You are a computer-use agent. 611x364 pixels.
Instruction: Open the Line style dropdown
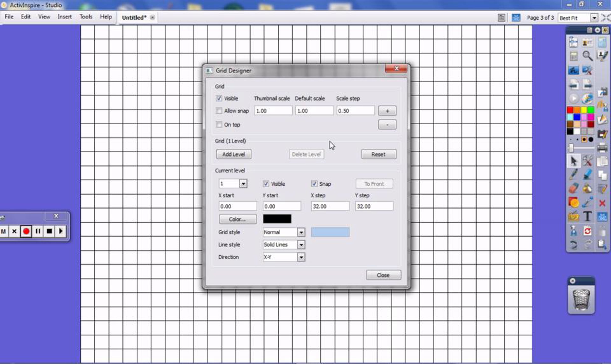301,245
